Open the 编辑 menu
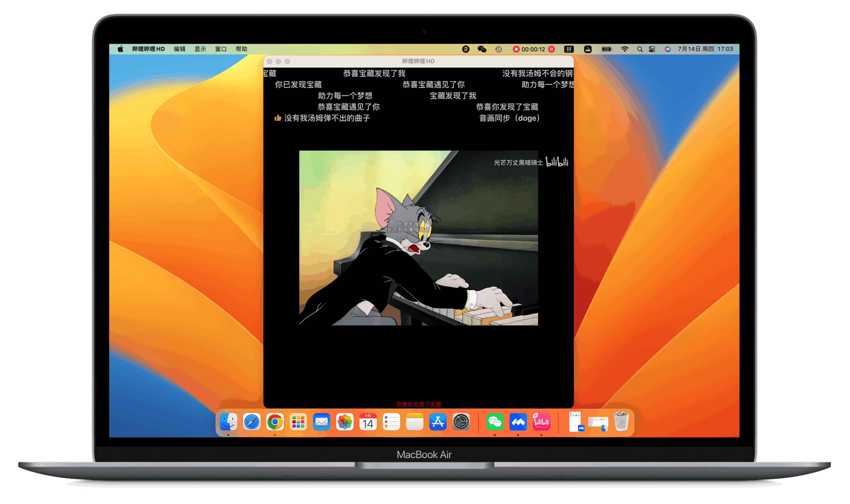 point(180,49)
